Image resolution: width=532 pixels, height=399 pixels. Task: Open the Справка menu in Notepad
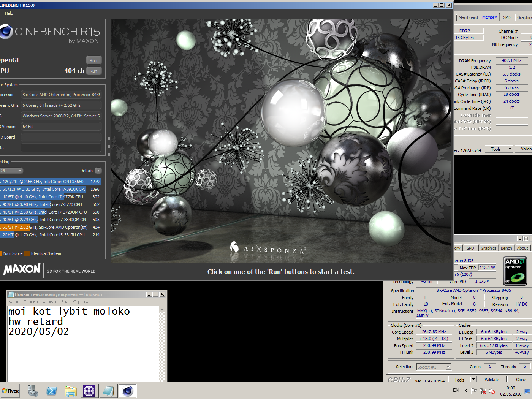point(81,302)
